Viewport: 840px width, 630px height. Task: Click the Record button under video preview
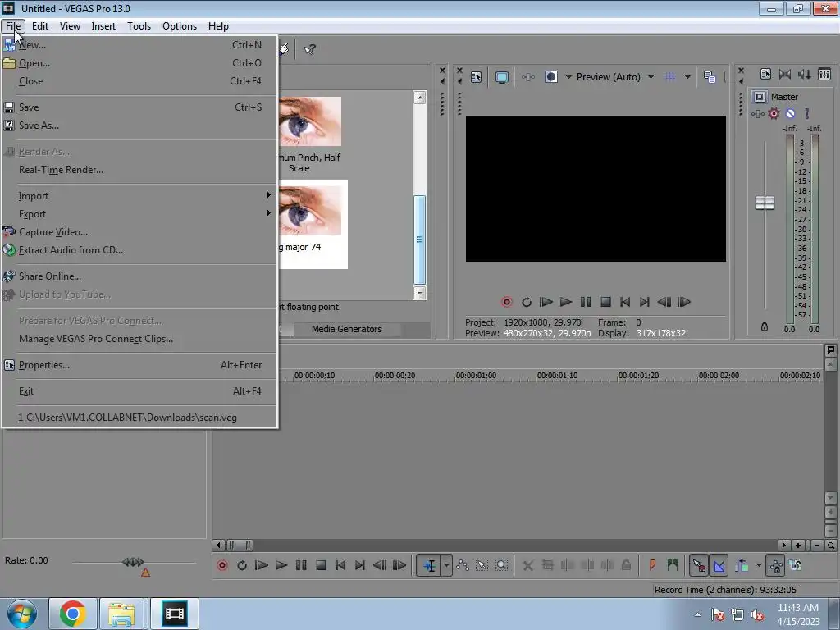(x=506, y=302)
